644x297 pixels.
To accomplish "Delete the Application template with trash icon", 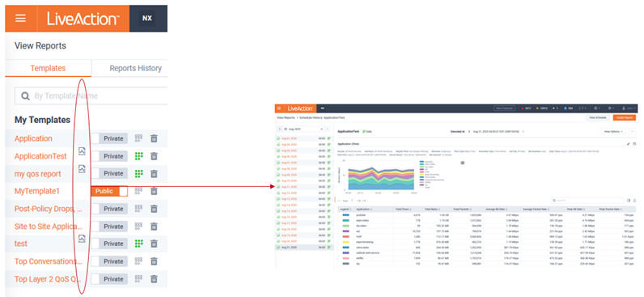I will tap(154, 138).
